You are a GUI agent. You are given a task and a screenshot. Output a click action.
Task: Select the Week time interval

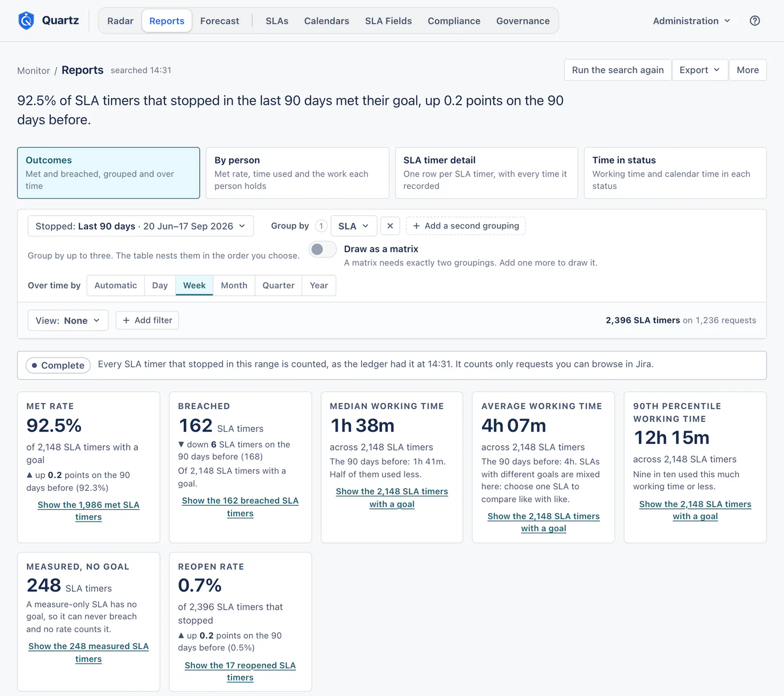pyautogui.click(x=194, y=285)
